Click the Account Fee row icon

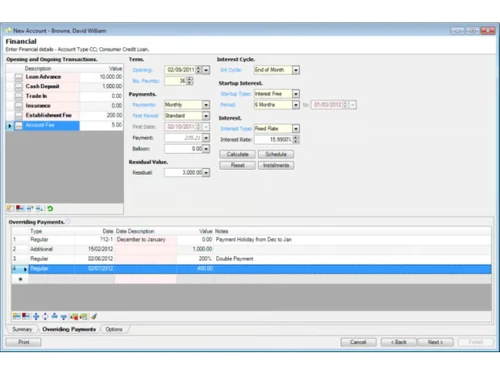pyautogui.click(x=19, y=125)
